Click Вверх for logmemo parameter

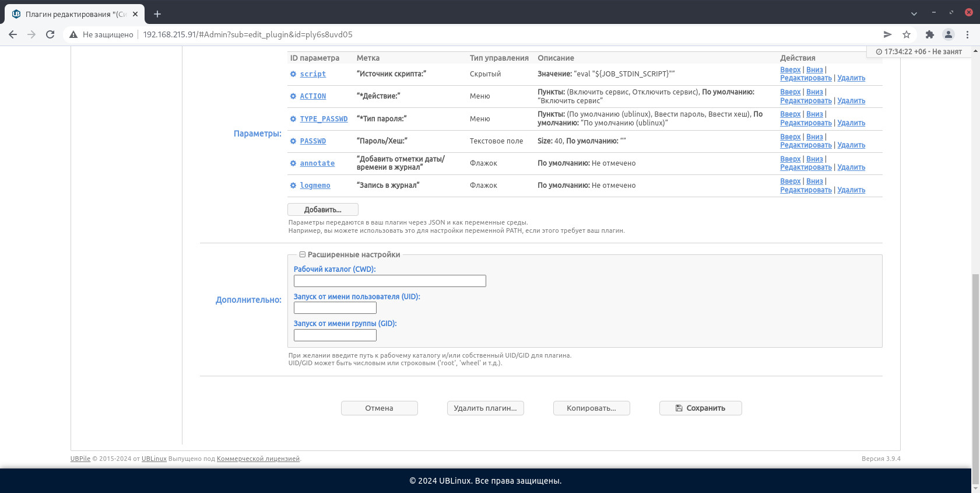point(791,181)
